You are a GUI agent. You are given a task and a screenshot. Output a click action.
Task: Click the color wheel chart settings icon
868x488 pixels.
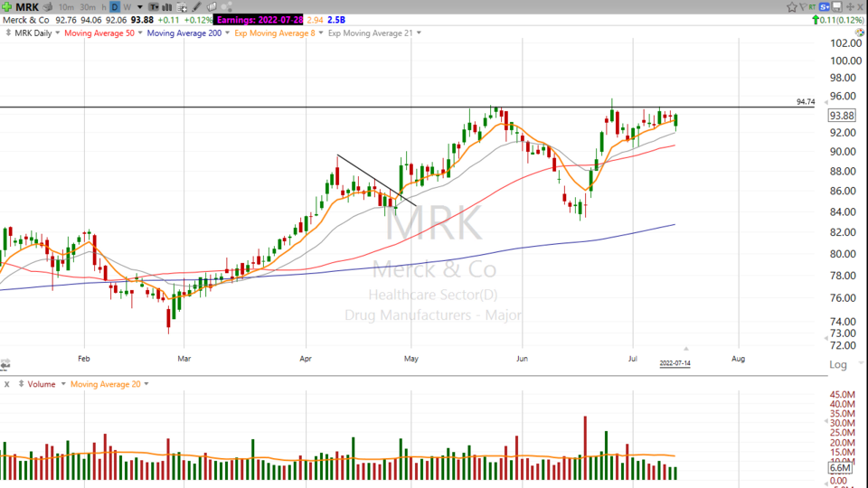860,33
